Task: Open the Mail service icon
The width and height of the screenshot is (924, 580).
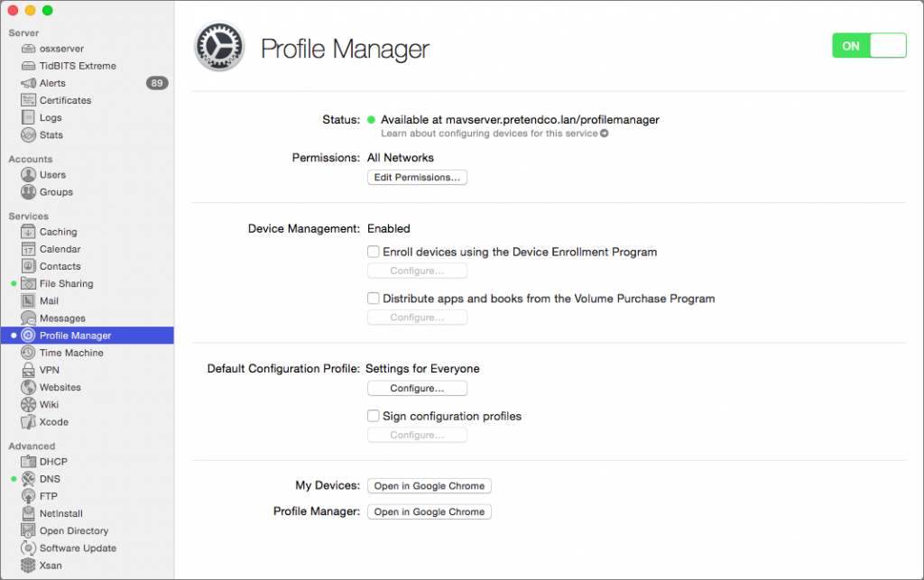Action: [x=28, y=301]
